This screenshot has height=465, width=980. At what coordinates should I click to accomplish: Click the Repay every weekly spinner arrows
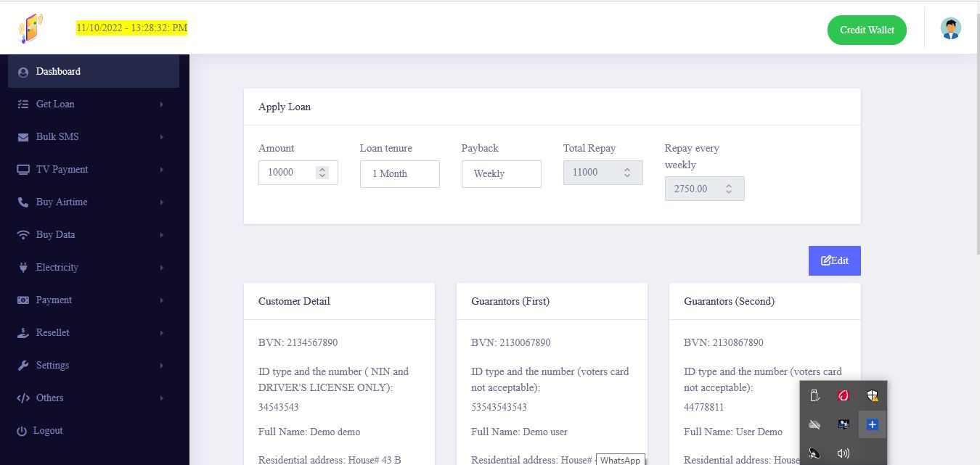[730, 189]
